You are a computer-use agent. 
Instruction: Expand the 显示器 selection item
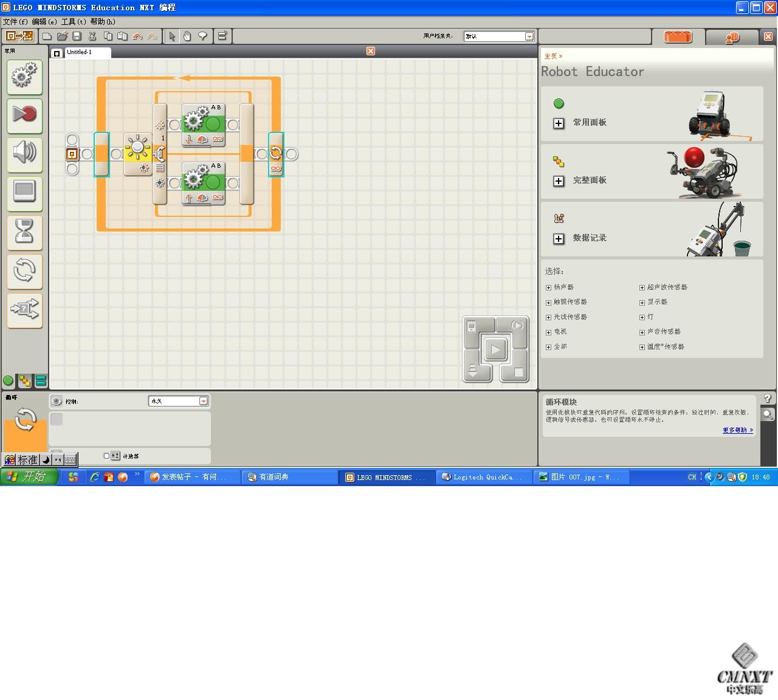coord(642,302)
